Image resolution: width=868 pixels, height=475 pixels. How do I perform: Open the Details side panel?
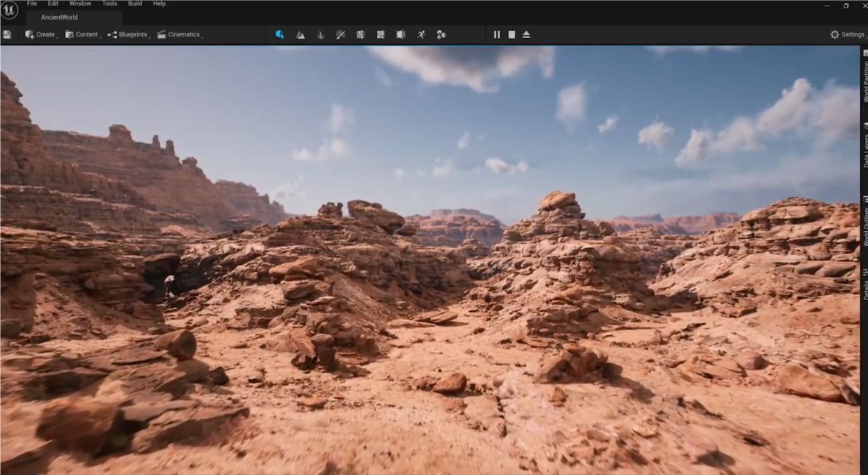tap(865, 286)
